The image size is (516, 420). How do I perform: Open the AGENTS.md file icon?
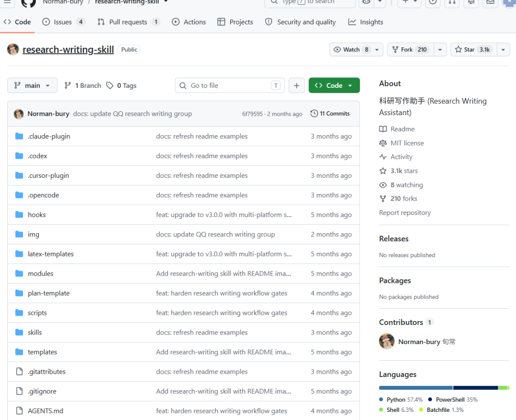(20, 411)
